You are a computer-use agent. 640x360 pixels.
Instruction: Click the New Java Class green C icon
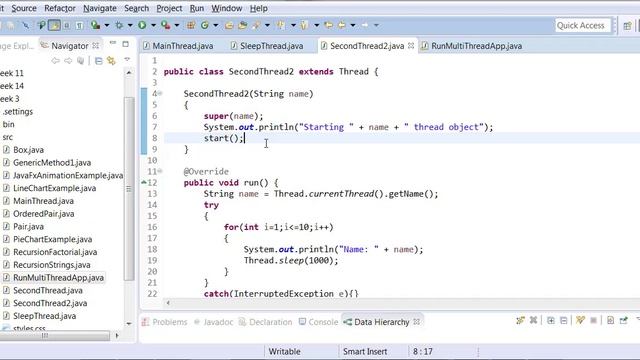point(204,25)
